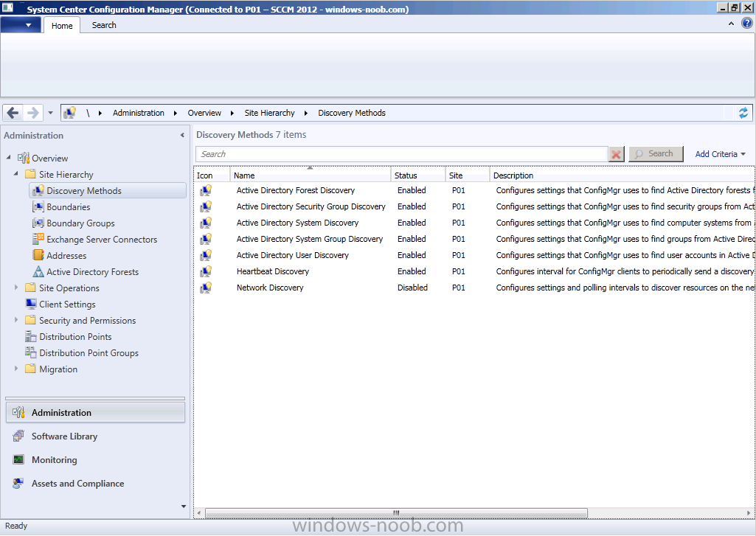Screen dimensions: 756x536
Task: Collapse the Overview tree node
Action: coord(8,157)
